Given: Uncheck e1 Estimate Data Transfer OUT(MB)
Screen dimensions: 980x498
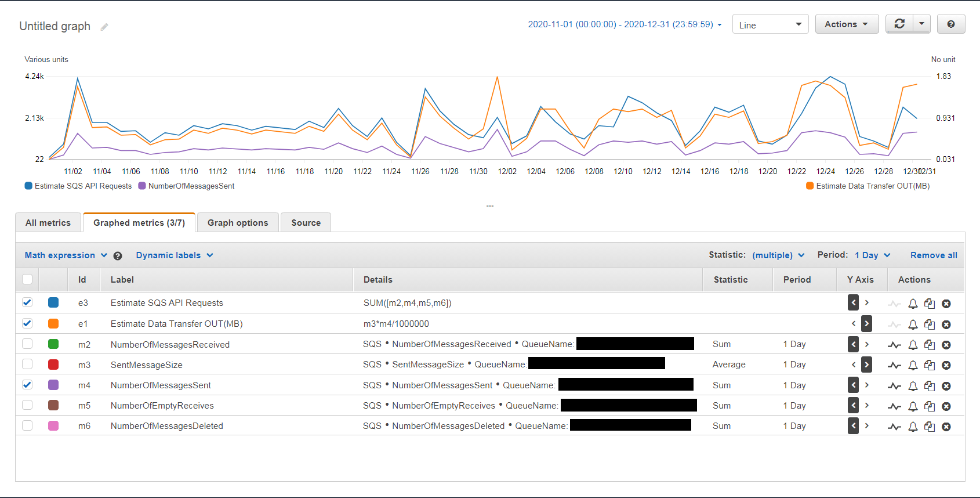Looking at the screenshot, I should (27, 323).
